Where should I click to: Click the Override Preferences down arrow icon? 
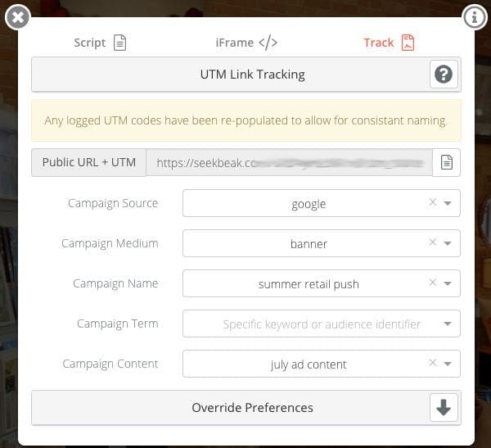444,408
